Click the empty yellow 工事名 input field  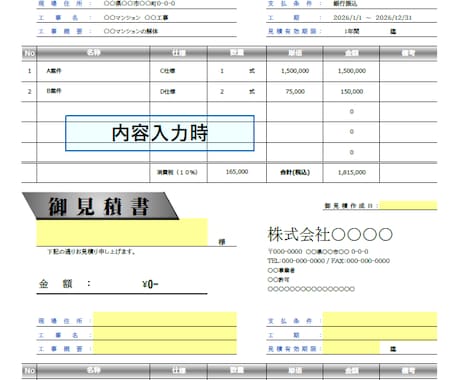[x=165, y=333]
